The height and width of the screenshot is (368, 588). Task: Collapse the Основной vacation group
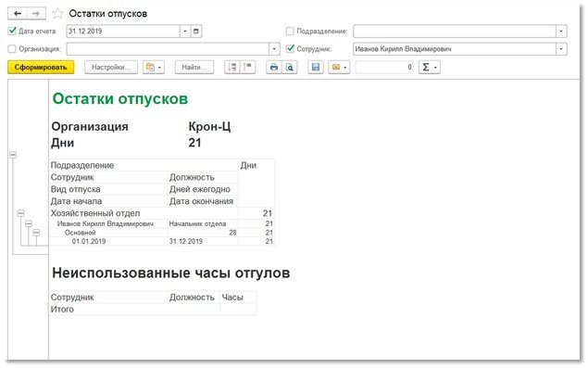click(36, 233)
